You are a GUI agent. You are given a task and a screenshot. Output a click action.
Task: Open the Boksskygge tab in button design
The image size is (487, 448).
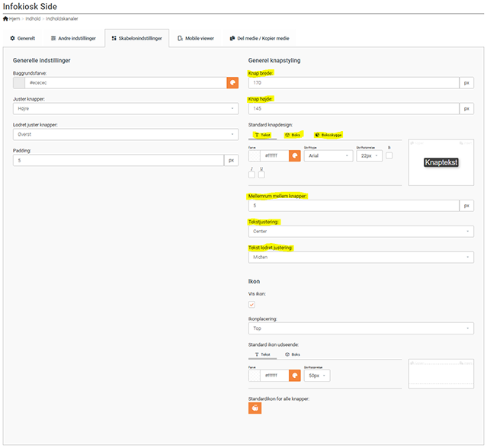(327, 135)
